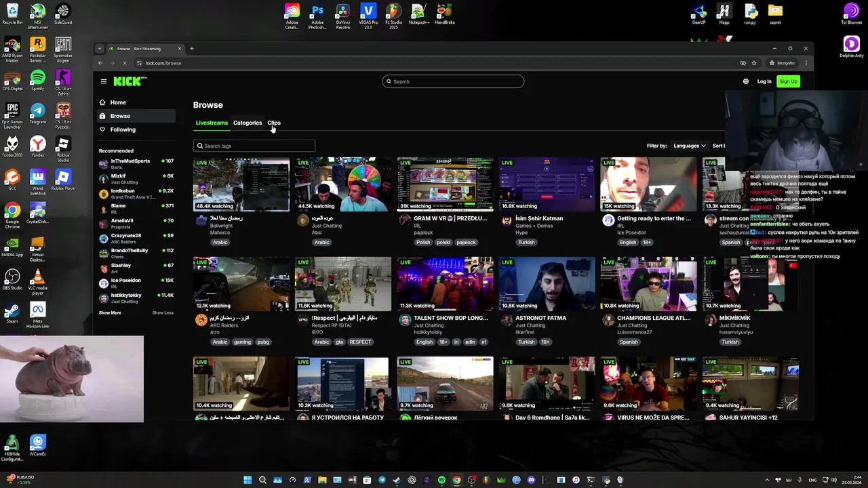Open recommended channel Mizkif
868x488 pixels.
point(136,178)
